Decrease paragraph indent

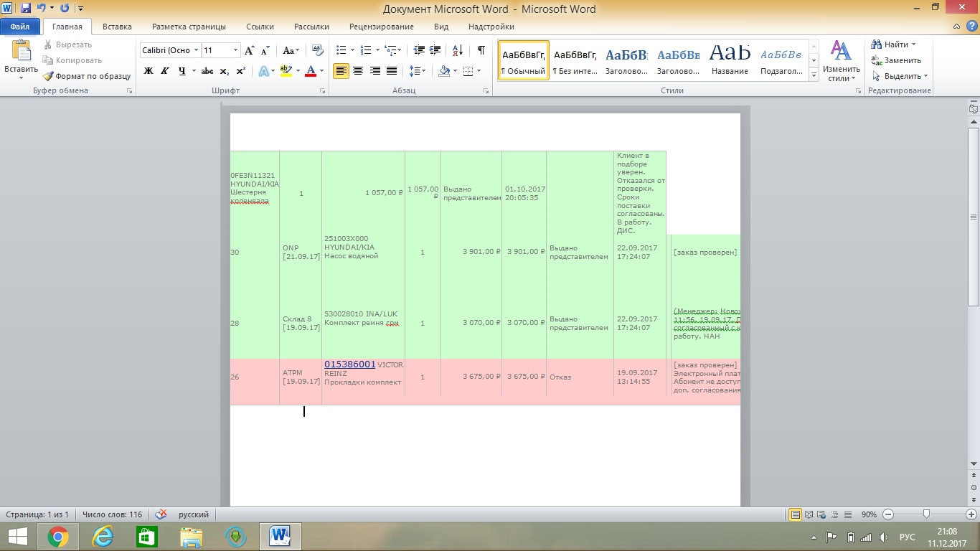419,50
